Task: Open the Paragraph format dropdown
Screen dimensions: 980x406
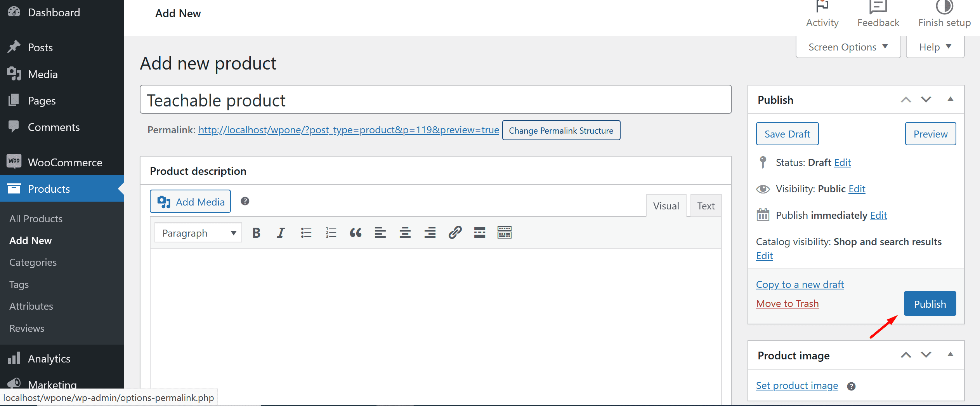Action: [198, 233]
